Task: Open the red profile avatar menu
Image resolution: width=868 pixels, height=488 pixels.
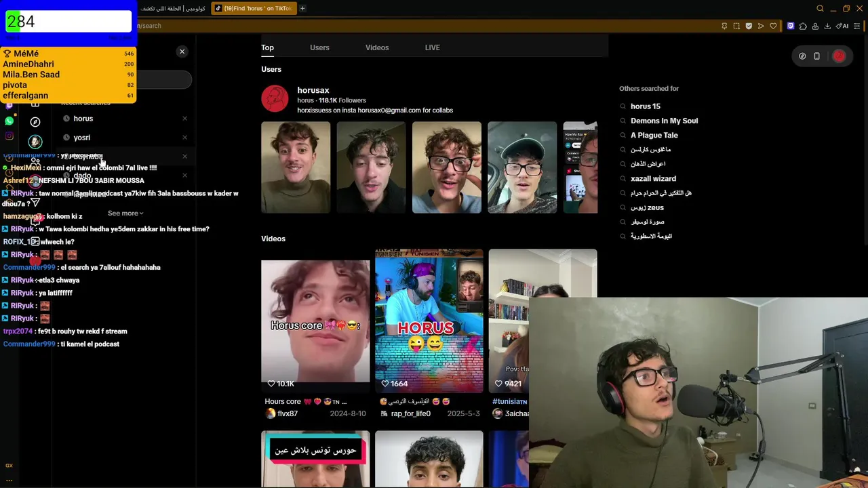Action: pyautogui.click(x=839, y=56)
